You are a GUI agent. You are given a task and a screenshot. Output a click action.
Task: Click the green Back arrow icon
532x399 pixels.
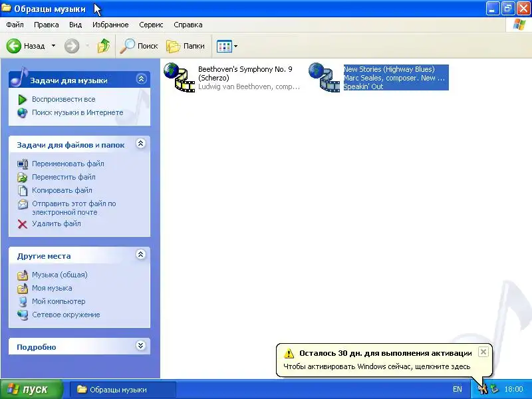point(14,46)
